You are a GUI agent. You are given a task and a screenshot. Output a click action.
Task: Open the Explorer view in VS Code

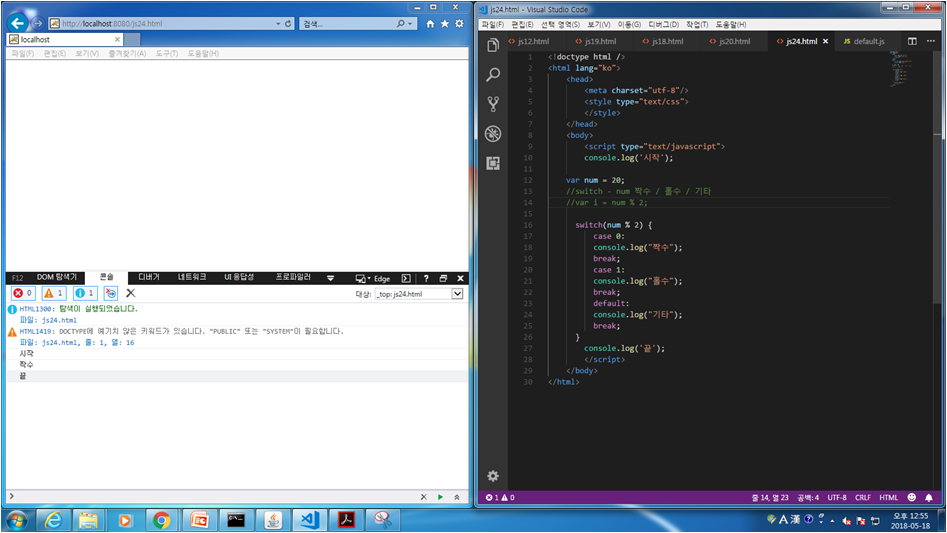click(x=493, y=45)
